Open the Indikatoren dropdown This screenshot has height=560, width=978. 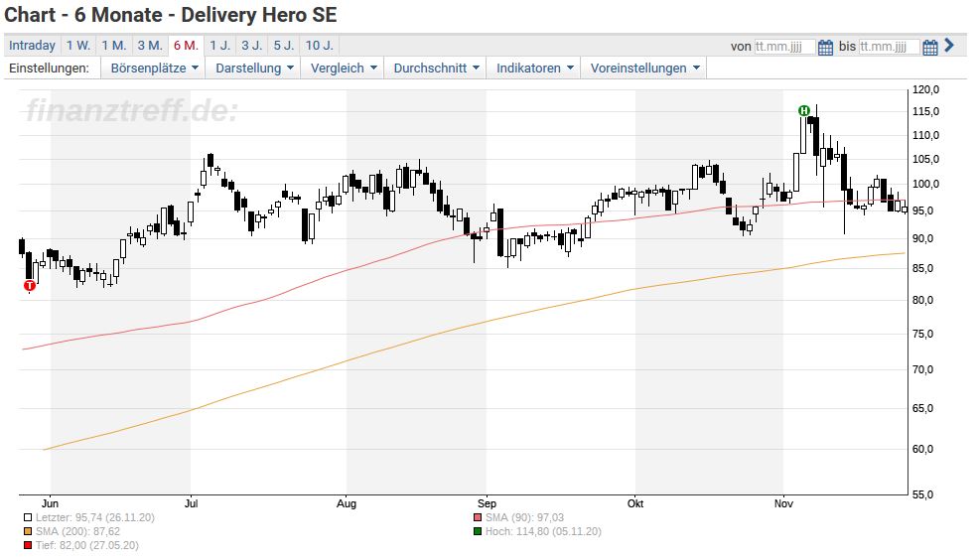click(x=534, y=68)
